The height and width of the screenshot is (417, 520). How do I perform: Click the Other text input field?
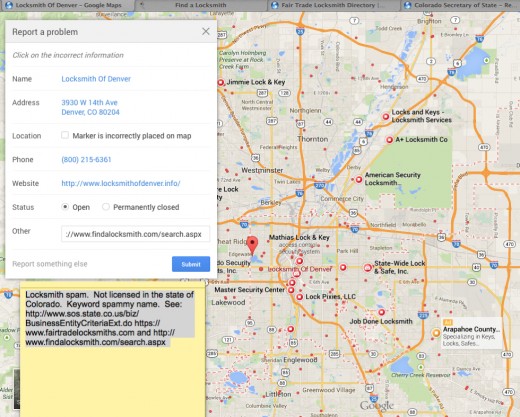pyautogui.click(x=135, y=234)
